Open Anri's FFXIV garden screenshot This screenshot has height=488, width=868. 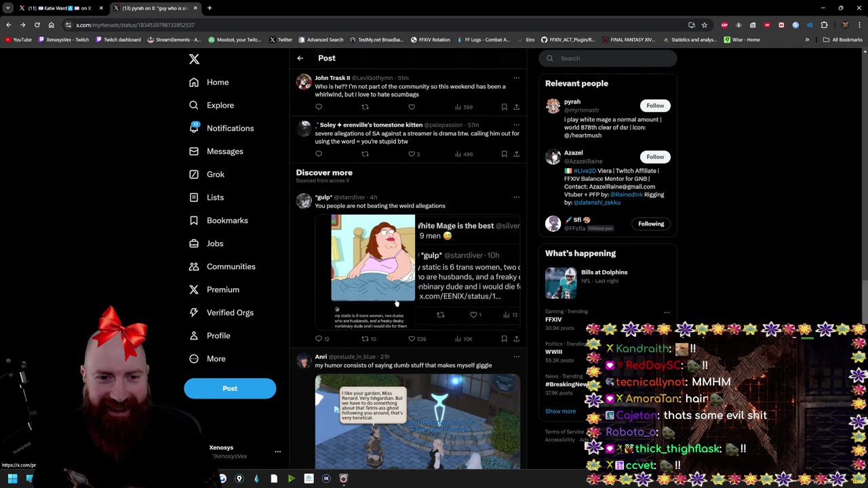point(417,421)
